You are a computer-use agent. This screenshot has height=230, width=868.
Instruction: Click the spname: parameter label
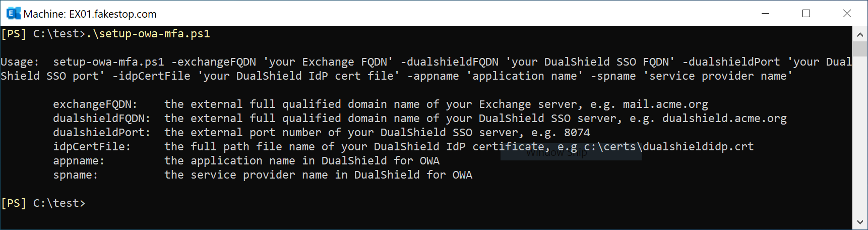75,175
